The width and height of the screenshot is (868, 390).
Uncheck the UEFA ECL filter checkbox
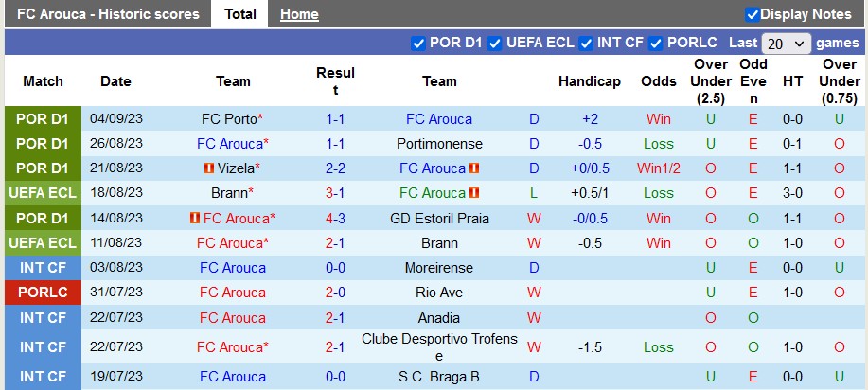(494, 43)
